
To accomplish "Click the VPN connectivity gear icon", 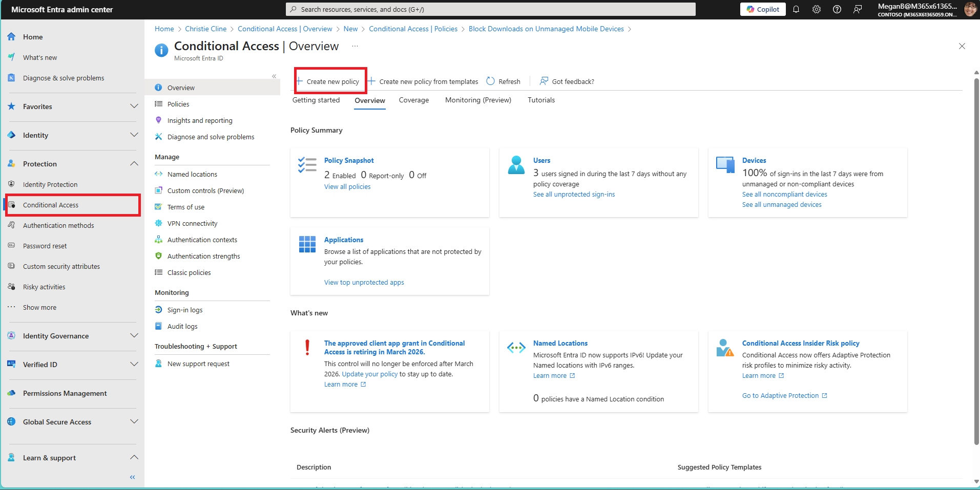I will 159,223.
